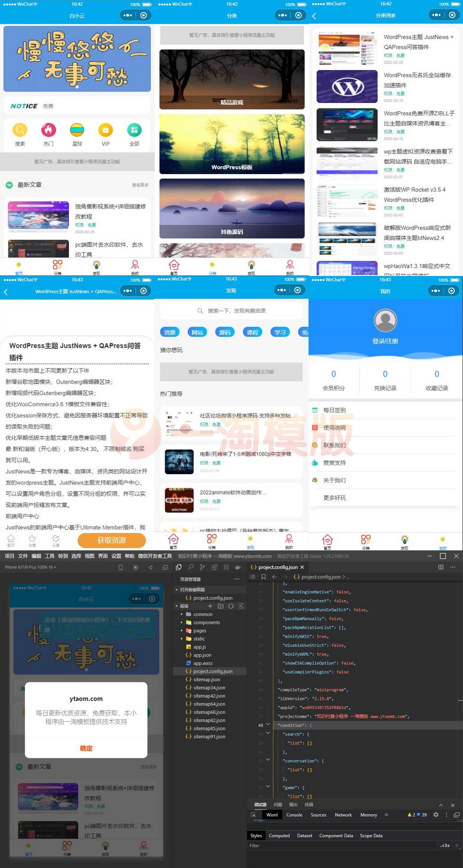The image size is (463, 868).
Task: Tap the 搜索 icon on the 白小云 home screen
Action: [x=20, y=130]
